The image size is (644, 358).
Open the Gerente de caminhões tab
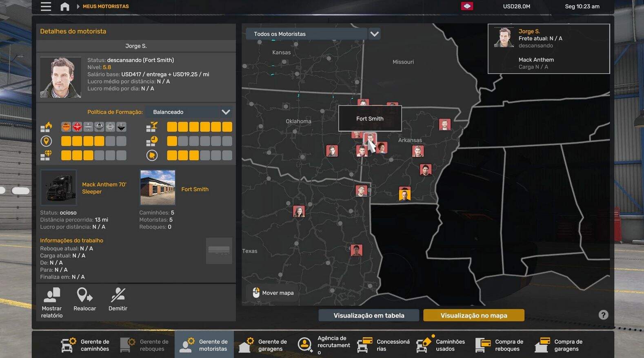[86, 345]
